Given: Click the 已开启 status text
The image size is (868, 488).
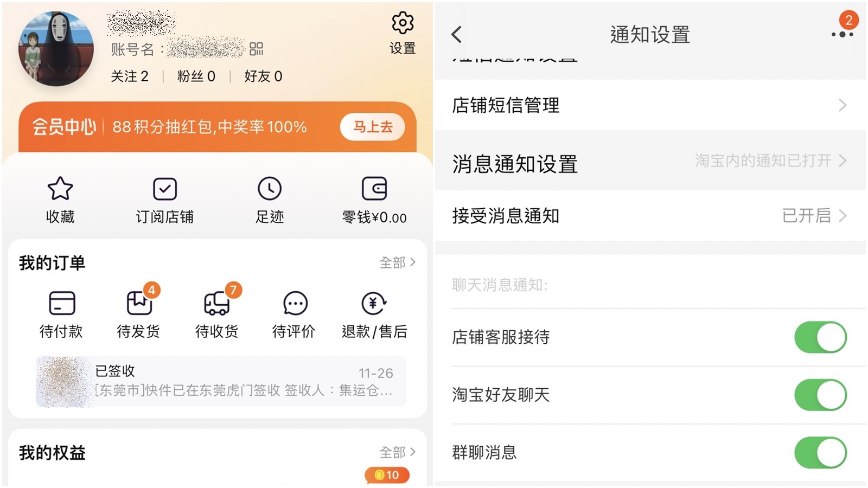Looking at the screenshot, I should (x=806, y=216).
